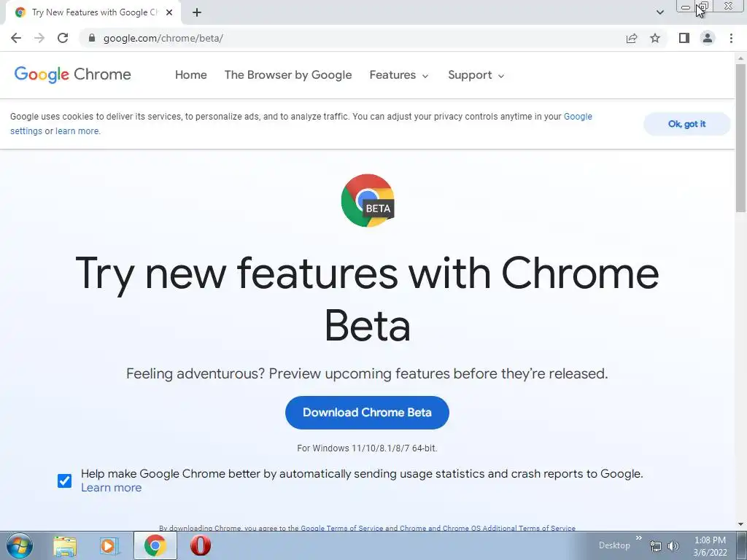The image size is (747, 560).
Task: Close the Try New Features tab
Action: point(169,12)
